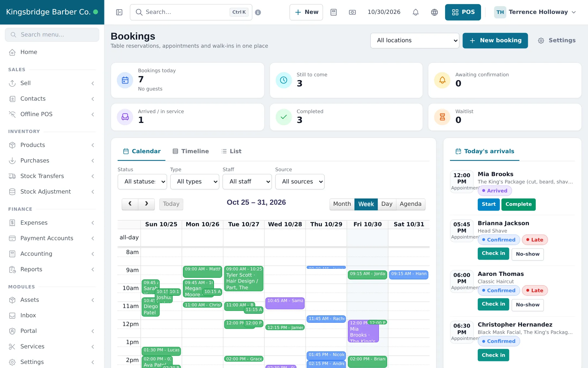588x368 pixels.
Task: Switch calendar to Month view
Action: pyautogui.click(x=342, y=204)
